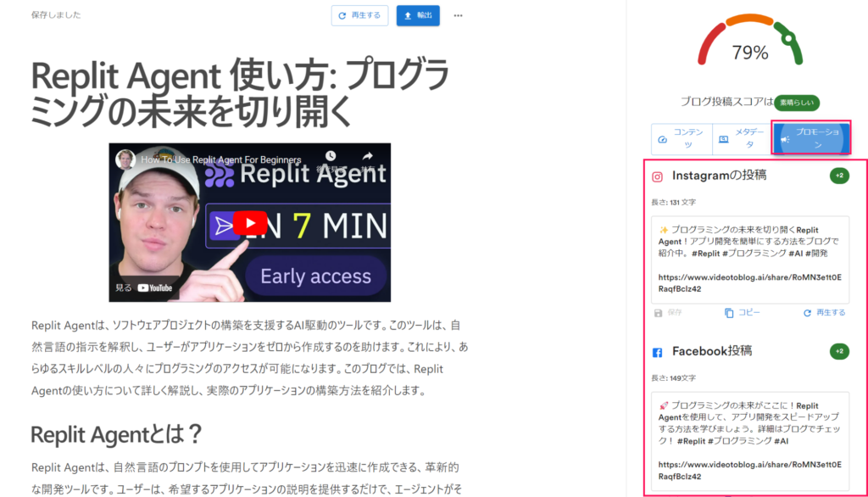Screen dimensions: 868x497
Task: Click 保存 under the Instagram post
Action: (668, 313)
